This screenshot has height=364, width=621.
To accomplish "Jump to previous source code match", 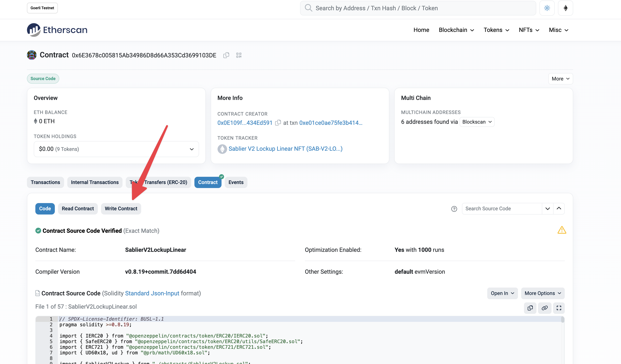I will click(559, 209).
